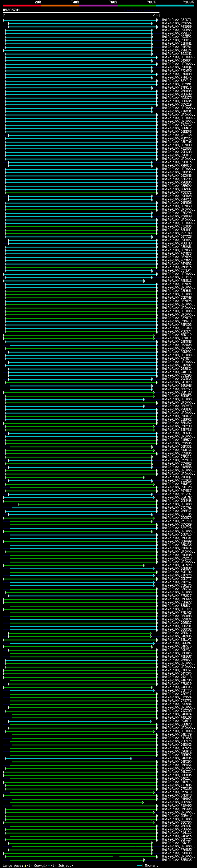This screenshot has height=868, width=197.
Task: Click the query end position 289
Action: [155, 15]
